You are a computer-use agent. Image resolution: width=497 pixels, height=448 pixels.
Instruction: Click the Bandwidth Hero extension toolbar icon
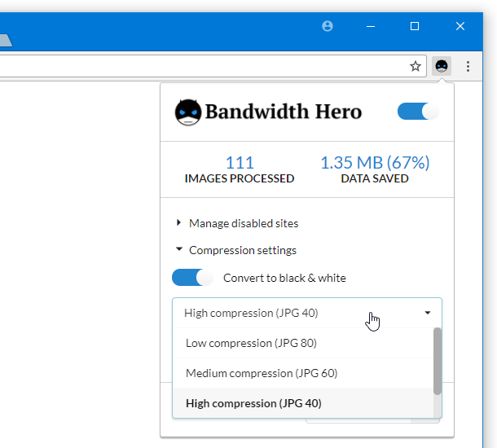click(442, 66)
